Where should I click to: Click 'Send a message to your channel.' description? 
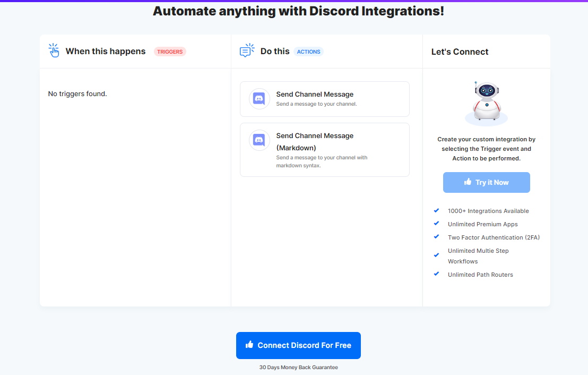click(x=316, y=104)
